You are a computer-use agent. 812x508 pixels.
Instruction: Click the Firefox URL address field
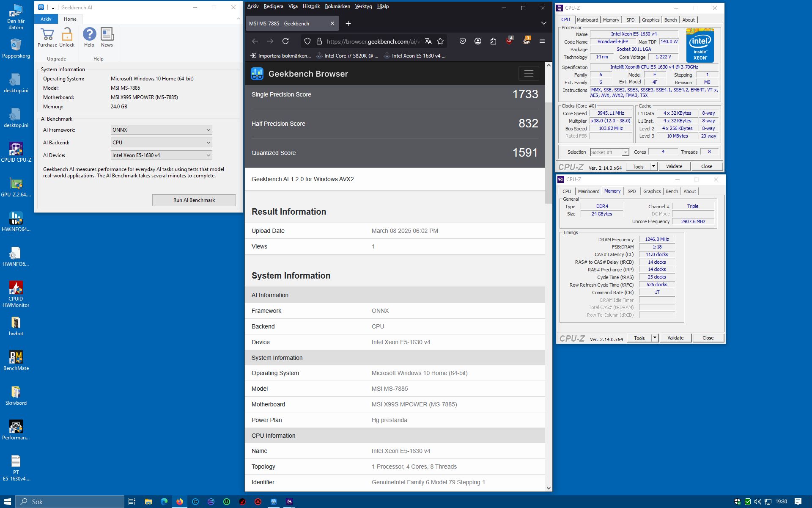[373, 41]
